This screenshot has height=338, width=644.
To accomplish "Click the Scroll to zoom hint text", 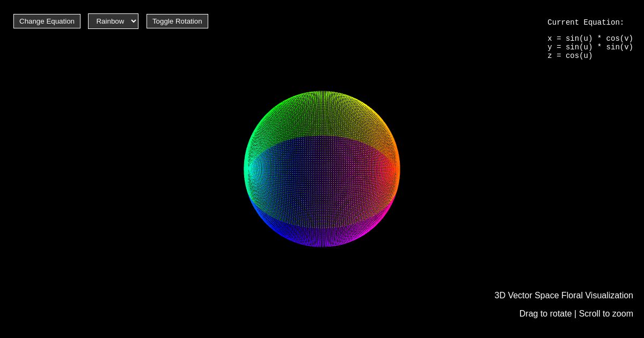I will [606, 313].
